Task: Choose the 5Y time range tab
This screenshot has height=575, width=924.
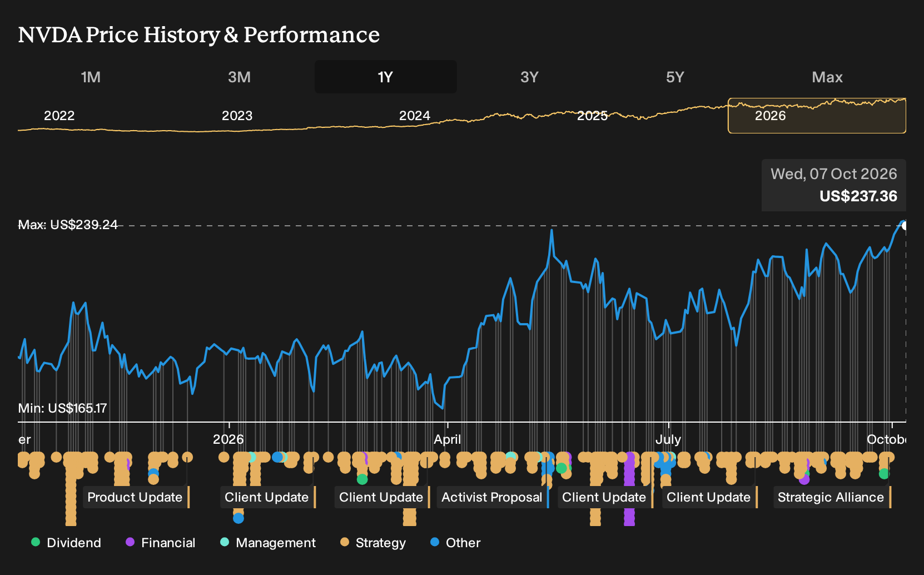Action: click(675, 77)
